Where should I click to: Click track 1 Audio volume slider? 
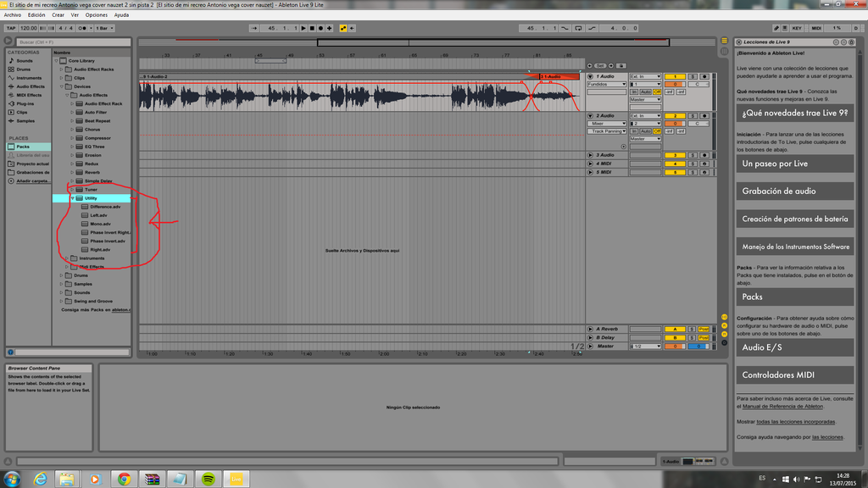click(x=675, y=84)
